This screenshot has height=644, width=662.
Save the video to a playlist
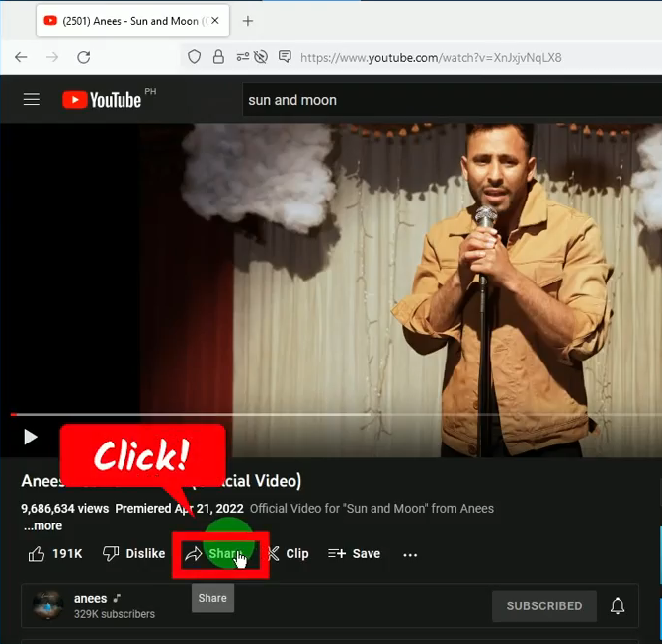355,554
